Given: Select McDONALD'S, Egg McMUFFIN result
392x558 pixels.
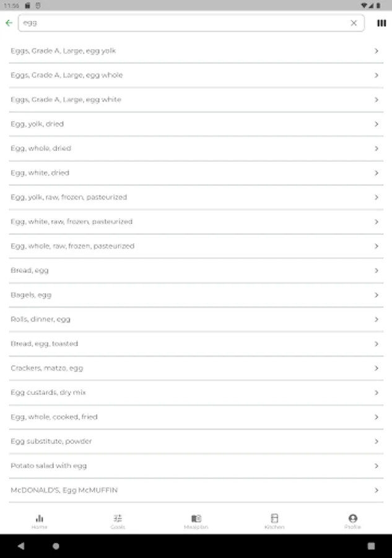Looking at the screenshot, I should pos(64,490).
